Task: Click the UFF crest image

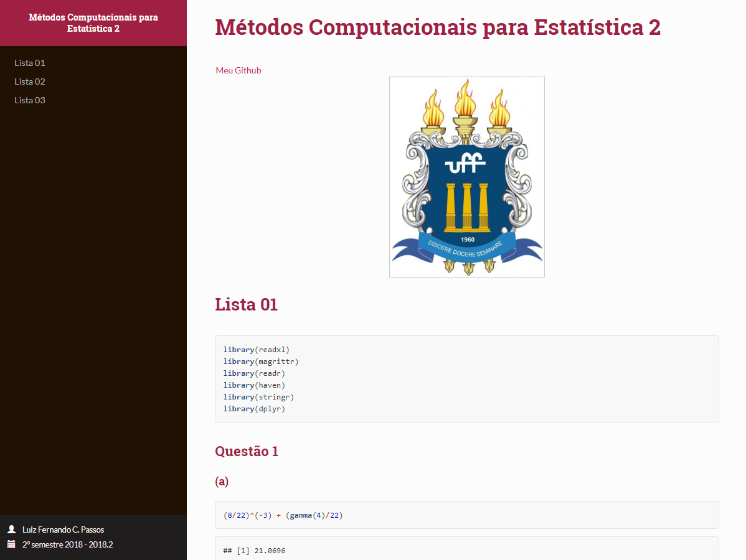Action: [467, 177]
